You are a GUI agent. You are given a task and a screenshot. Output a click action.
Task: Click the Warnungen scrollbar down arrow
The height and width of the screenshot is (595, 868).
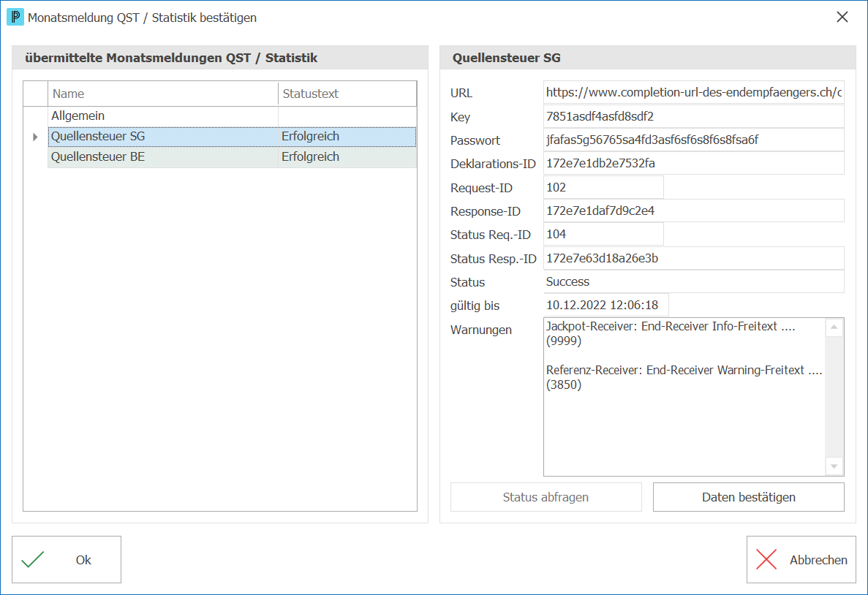click(834, 466)
